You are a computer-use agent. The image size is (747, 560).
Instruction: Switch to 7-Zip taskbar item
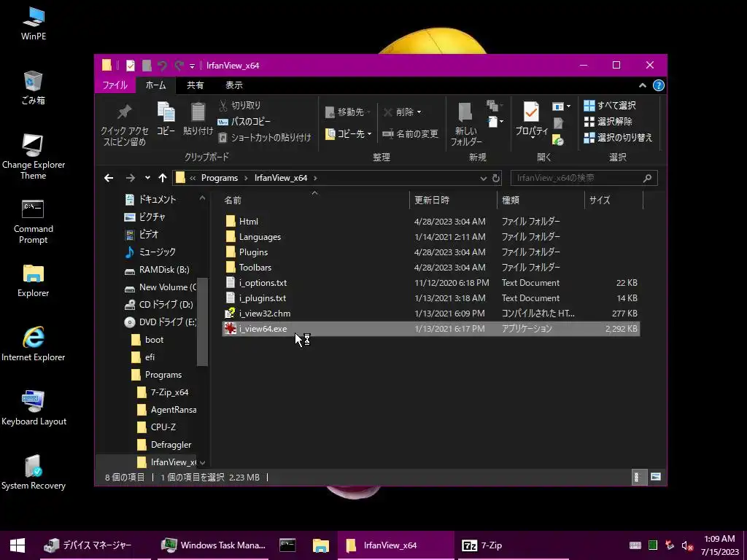coord(514,545)
